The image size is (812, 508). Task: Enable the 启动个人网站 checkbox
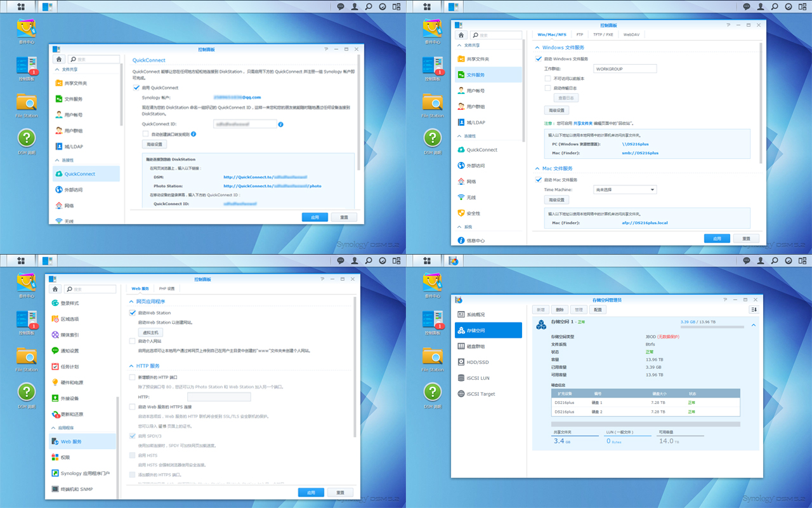133,341
